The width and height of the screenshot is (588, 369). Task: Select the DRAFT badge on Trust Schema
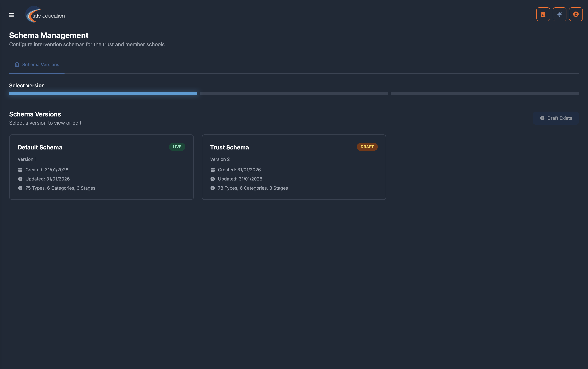367,147
